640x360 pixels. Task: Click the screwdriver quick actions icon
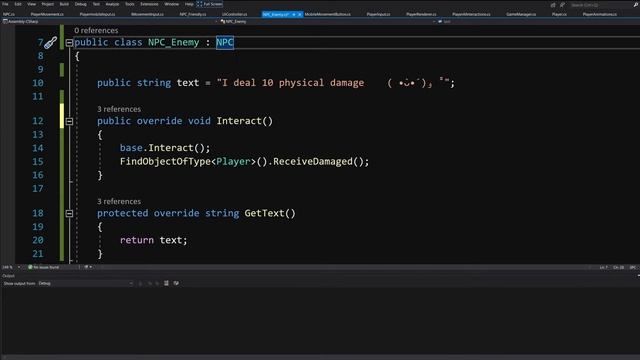click(x=51, y=42)
